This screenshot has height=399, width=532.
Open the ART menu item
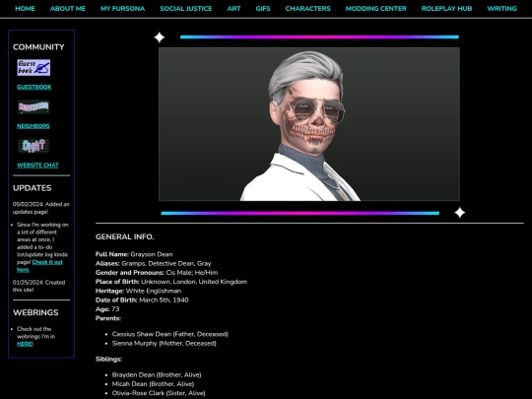pos(233,9)
